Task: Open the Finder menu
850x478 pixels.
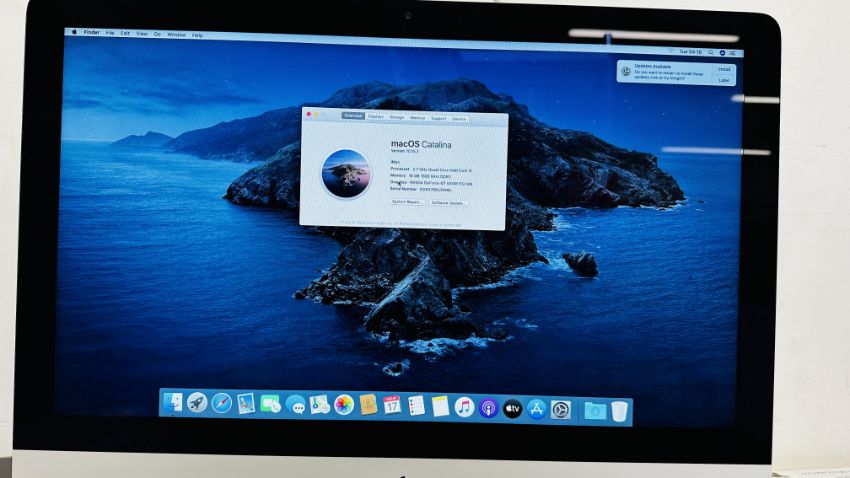Action: 92,33
